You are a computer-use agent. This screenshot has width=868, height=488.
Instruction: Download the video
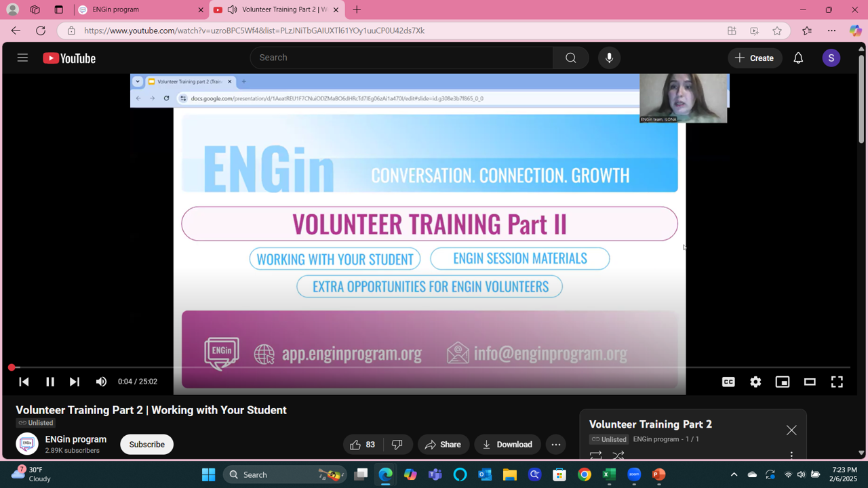click(x=508, y=445)
